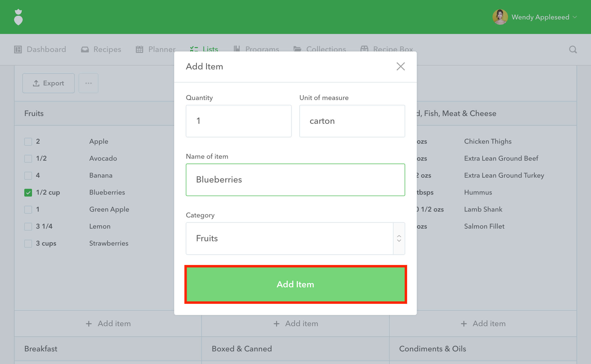Viewport: 591px width, 364px height.
Task: Tick the Strawberries checkbox
Action: click(28, 244)
